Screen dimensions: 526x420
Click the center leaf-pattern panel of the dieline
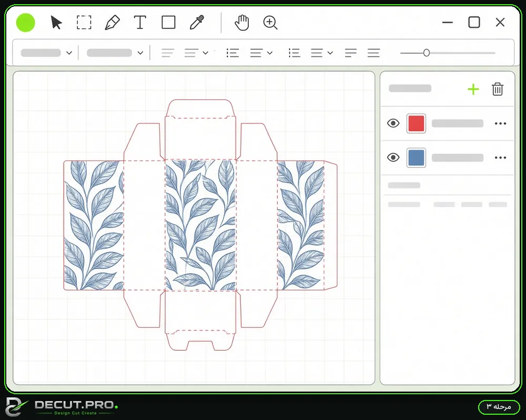pos(200,225)
